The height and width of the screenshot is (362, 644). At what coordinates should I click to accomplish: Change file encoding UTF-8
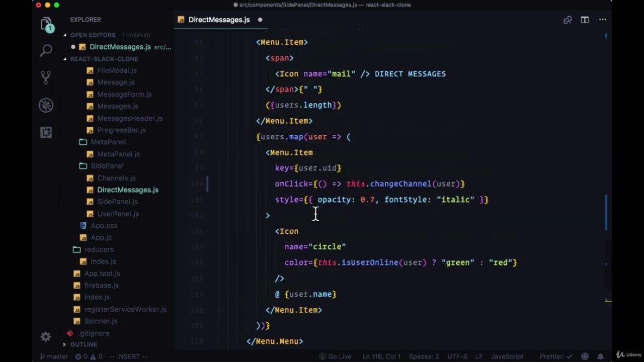coord(457,356)
